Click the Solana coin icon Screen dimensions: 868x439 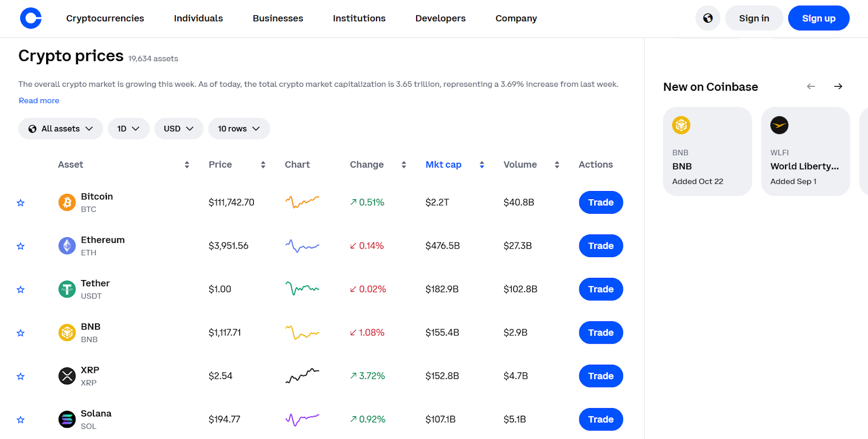[67, 419]
